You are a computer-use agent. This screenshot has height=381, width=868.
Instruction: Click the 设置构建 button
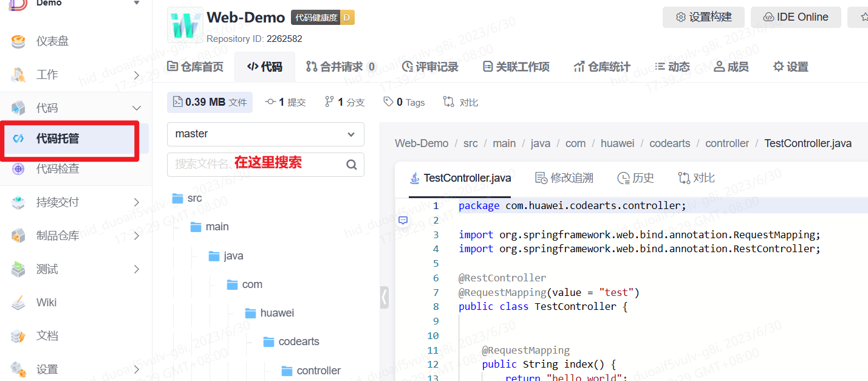[704, 17]
